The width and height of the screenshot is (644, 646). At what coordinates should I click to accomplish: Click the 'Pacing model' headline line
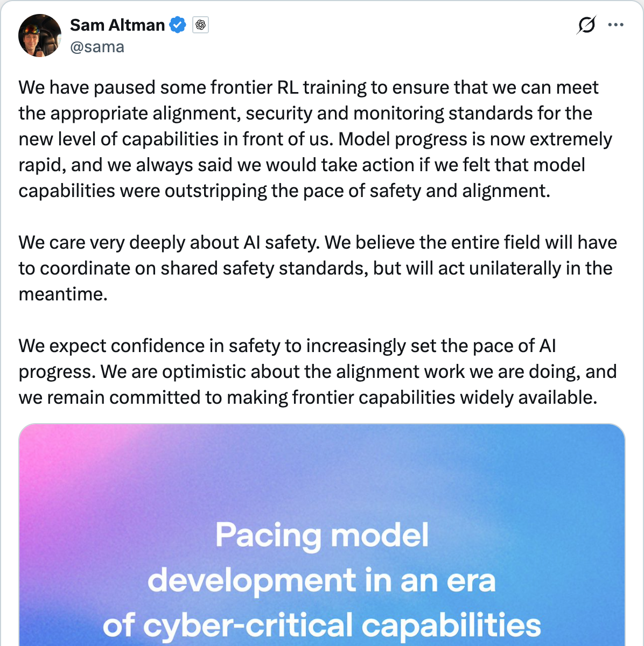[x=322, y=535]
